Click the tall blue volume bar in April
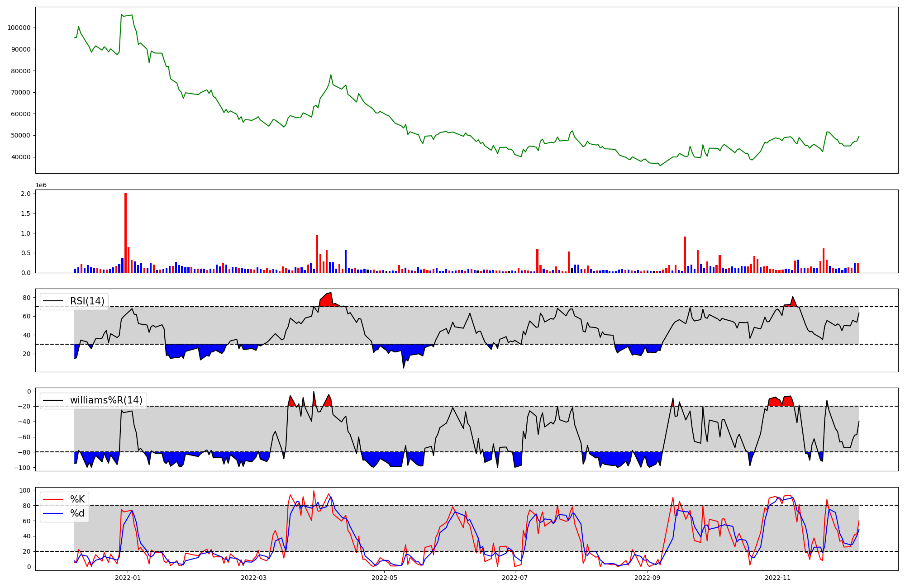This screenshot has height=588, width=905. click(x=346, y=261)
